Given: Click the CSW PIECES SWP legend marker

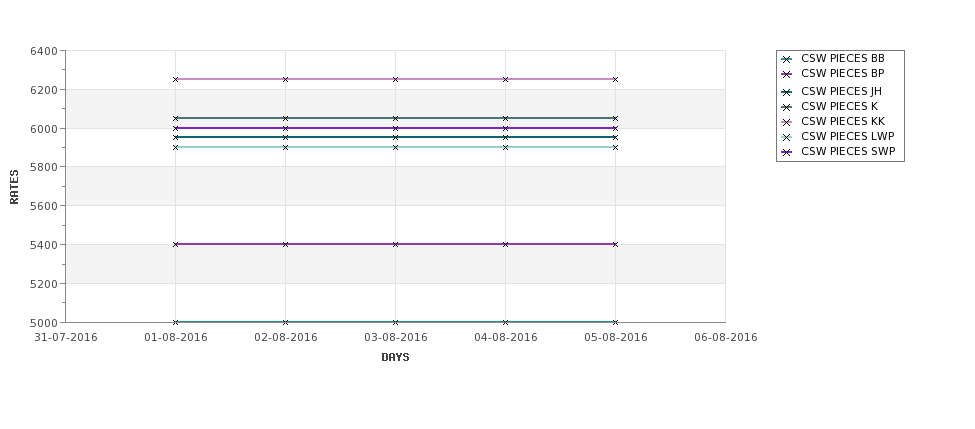Looking at the screenshot, I should [x=787, y=153].
